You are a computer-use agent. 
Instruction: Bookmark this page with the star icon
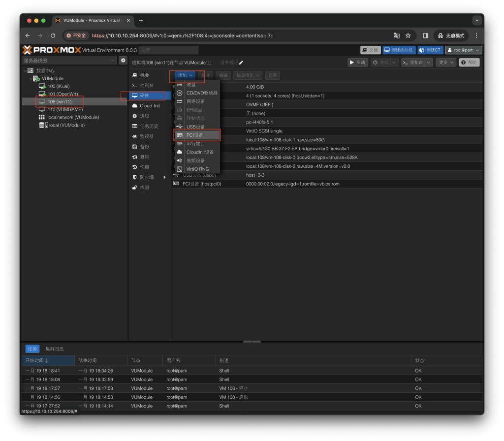408,35
